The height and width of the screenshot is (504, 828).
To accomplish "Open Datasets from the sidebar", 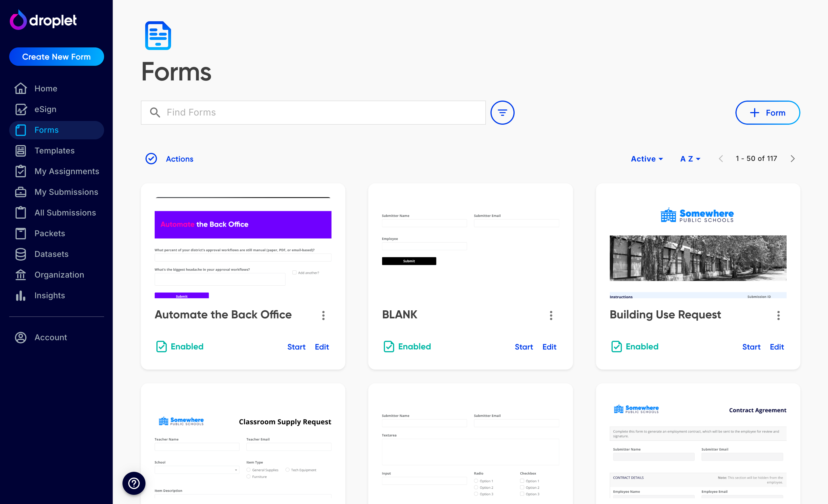I will pyautogui.click(x=56, y=254).
